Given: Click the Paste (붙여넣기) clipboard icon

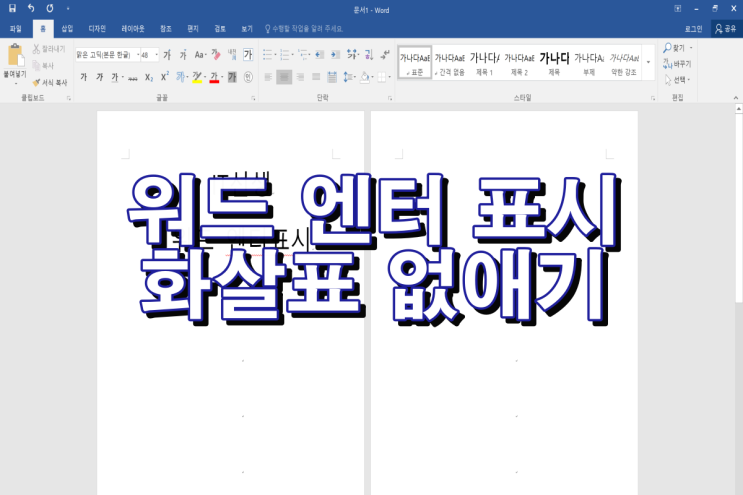Looking at the screenshot, I should point(15,56).
